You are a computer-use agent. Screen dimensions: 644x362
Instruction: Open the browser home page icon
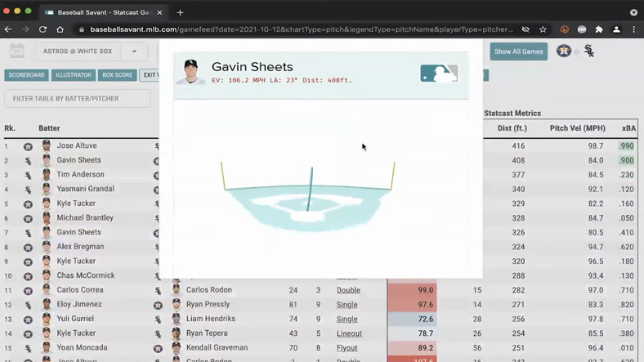coord(60,29)
